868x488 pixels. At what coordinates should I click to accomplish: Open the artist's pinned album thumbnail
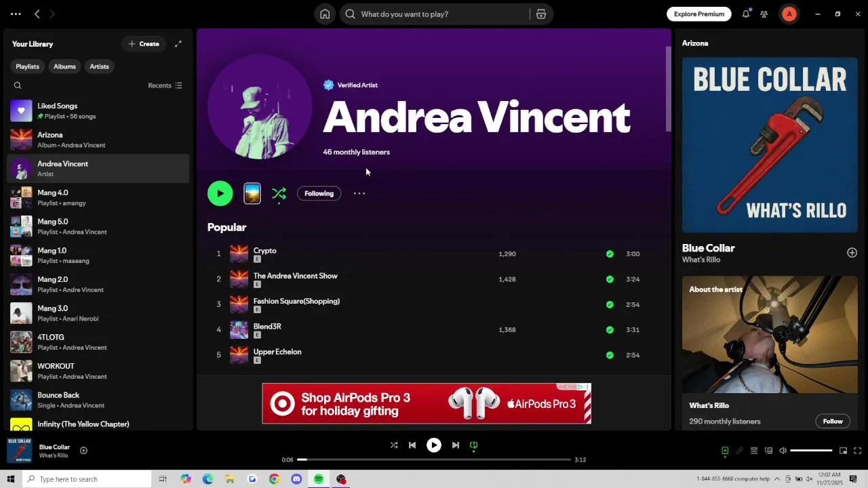point(252,193)
